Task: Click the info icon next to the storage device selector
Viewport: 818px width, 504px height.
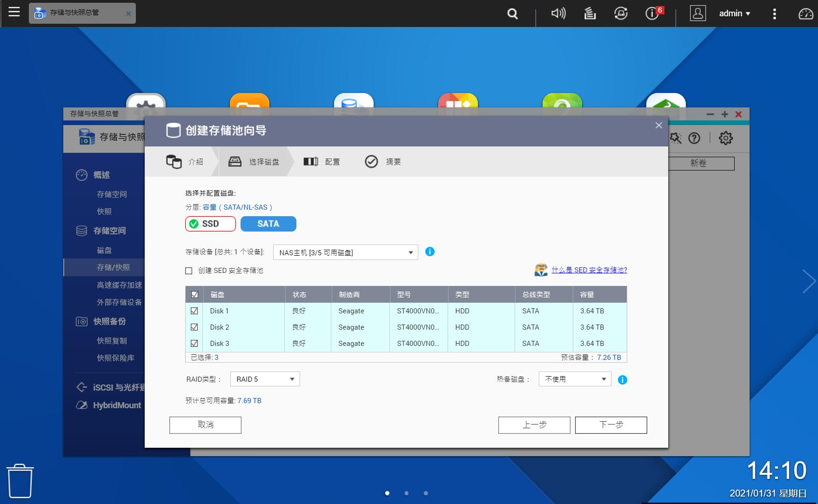Action: click(x=430, y=252)
